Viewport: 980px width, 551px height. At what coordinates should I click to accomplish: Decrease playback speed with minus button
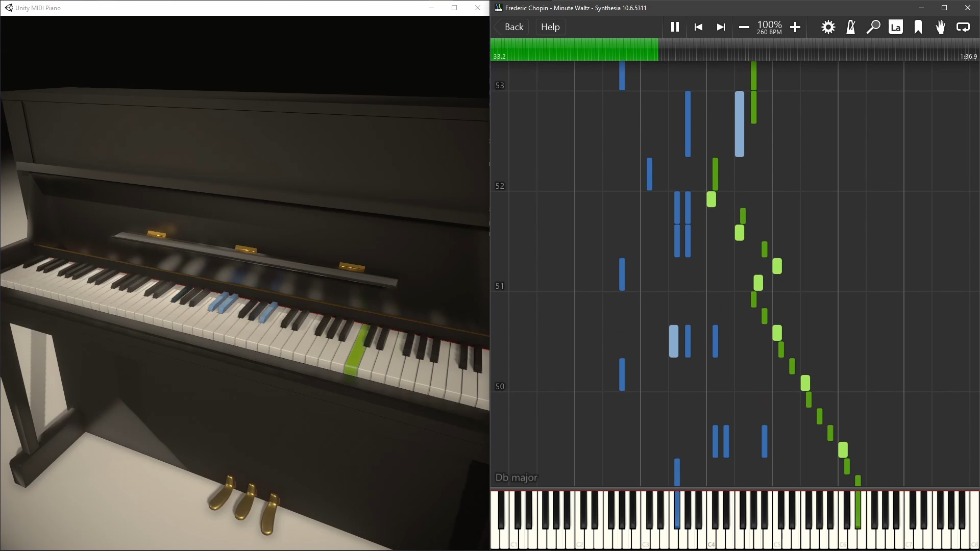pyautogui.click(x=744, y=27)
